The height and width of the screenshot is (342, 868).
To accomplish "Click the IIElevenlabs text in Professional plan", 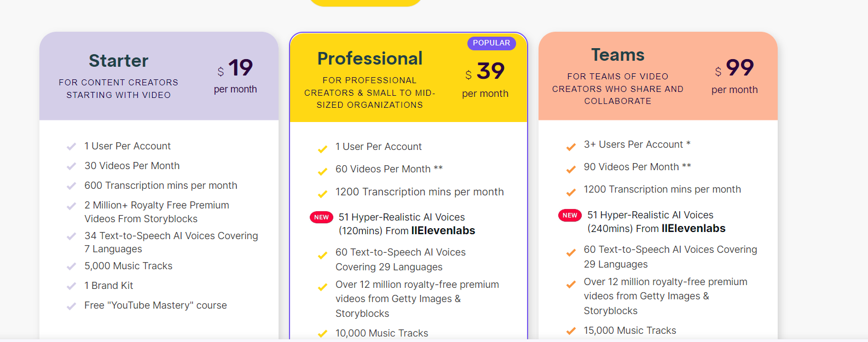I will [443, 231].
